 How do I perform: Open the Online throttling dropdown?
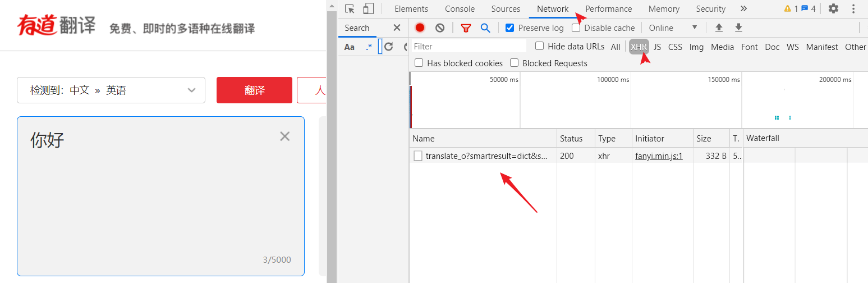click(x=673, y=28)
